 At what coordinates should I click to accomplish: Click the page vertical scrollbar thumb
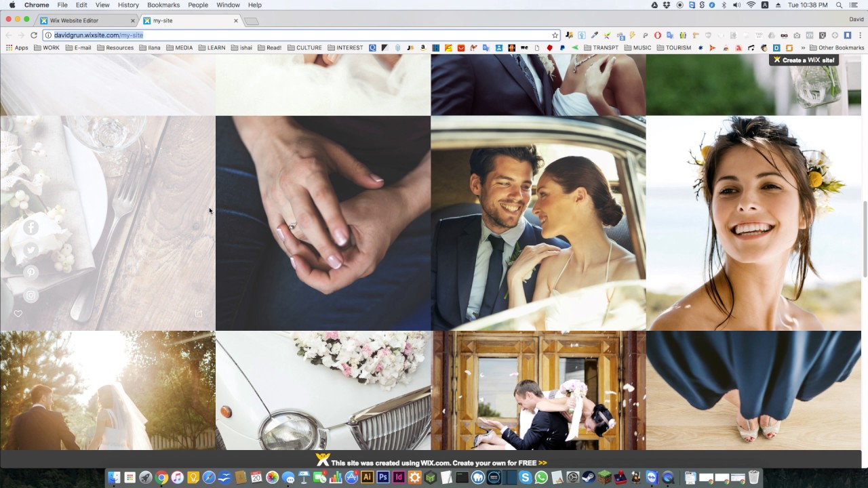pos(865,239)
